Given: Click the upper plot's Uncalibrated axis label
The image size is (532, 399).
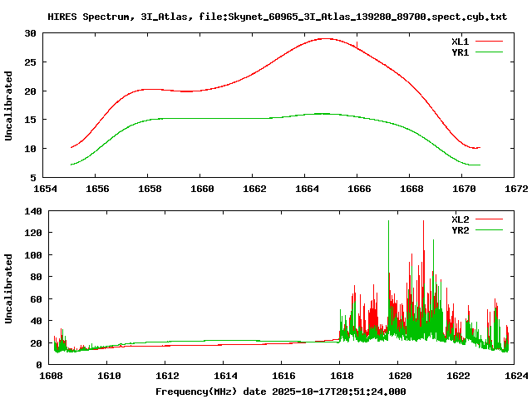Looking at the screenshot, I should tap(9, 106).
